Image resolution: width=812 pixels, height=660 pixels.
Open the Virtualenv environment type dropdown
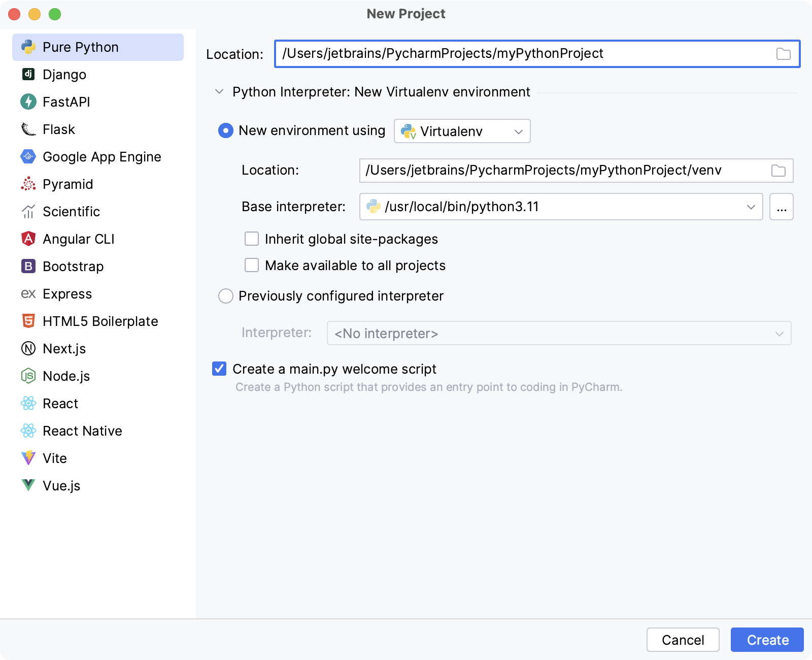[462, 131]
